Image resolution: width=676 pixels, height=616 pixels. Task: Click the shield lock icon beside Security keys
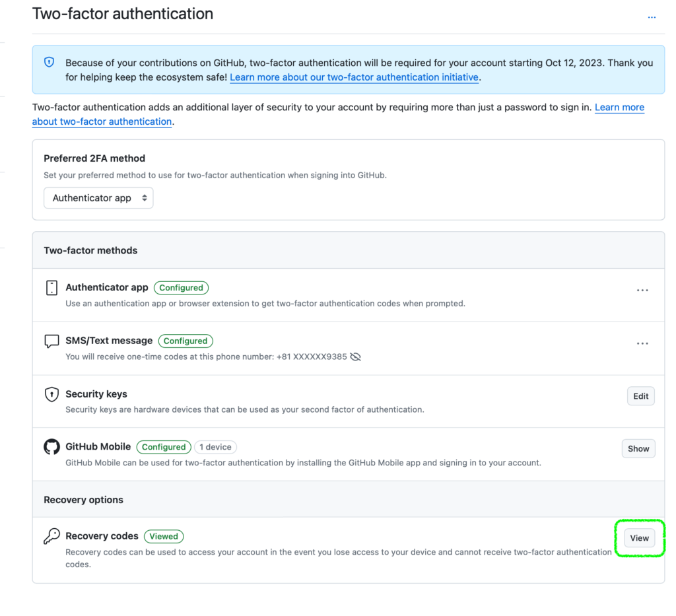[x=51, y=394]
